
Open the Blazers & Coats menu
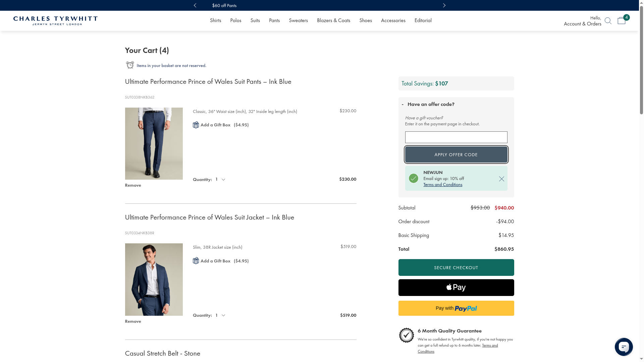pos(333,20)
